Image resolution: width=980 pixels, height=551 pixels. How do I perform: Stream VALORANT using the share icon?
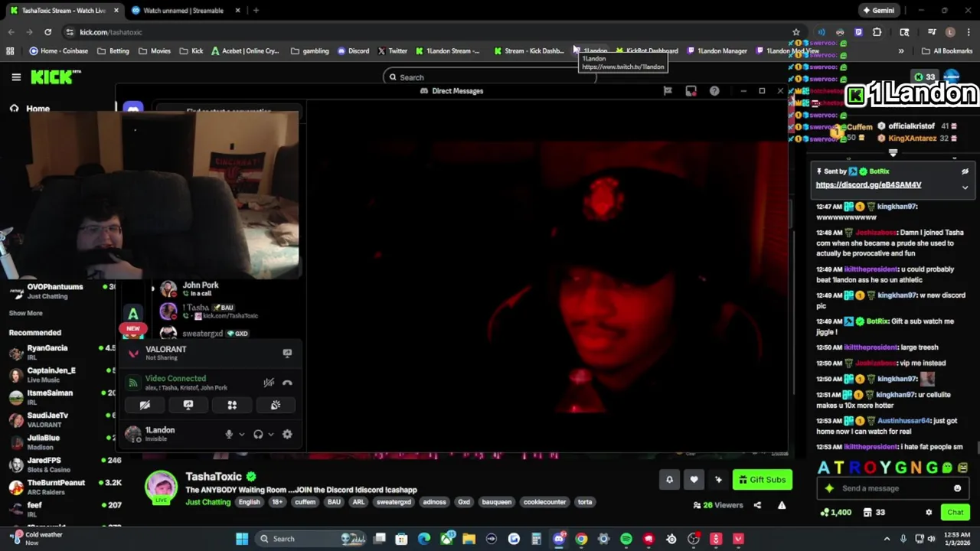tap(287, 353)
